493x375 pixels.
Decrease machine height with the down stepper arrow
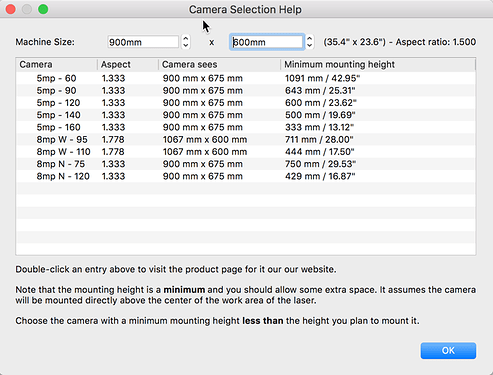(310, 46)
